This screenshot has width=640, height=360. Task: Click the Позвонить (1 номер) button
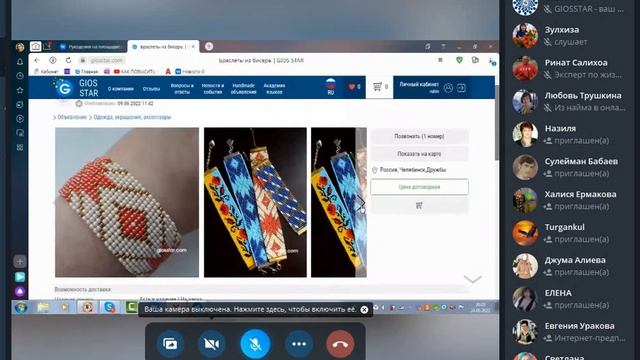pyautogui.click(x=419, y=136)
